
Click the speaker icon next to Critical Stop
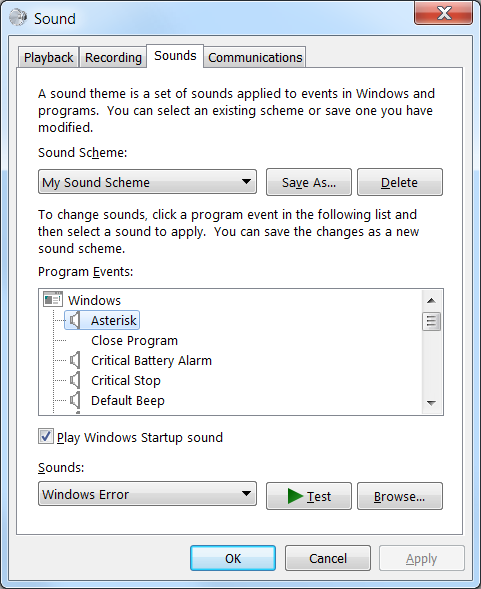(75, 381)
